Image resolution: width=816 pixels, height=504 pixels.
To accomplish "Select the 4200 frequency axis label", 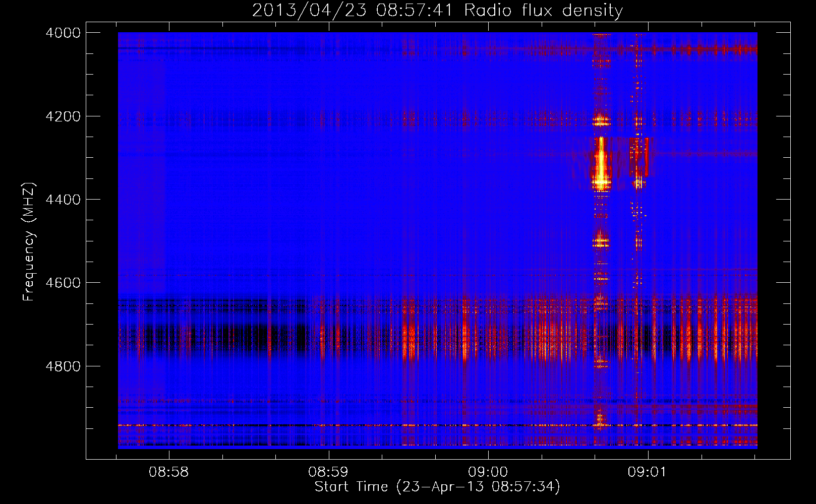I will click(63, 116).
